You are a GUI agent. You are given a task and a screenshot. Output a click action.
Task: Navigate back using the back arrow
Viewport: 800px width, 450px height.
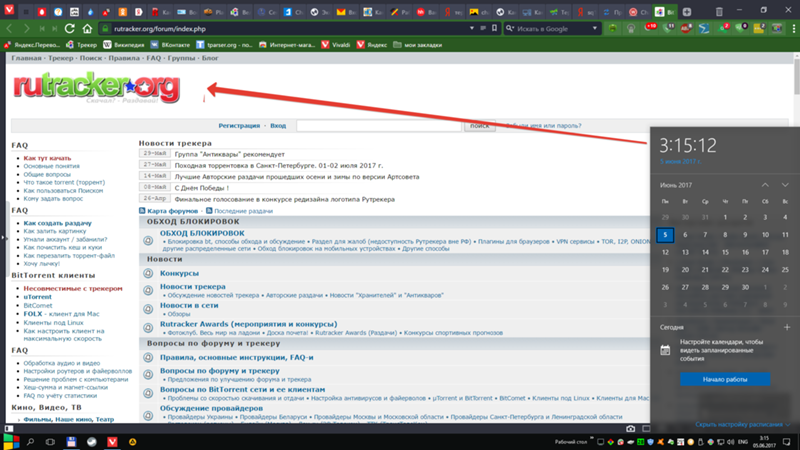(x=9, y=29)
